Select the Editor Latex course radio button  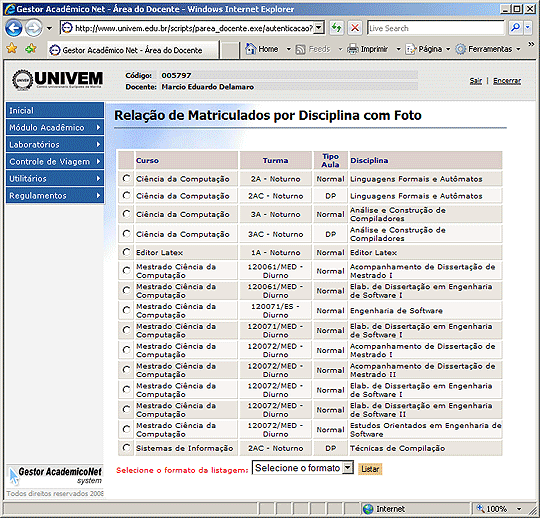pyautogui.click(x=126, y=252)
